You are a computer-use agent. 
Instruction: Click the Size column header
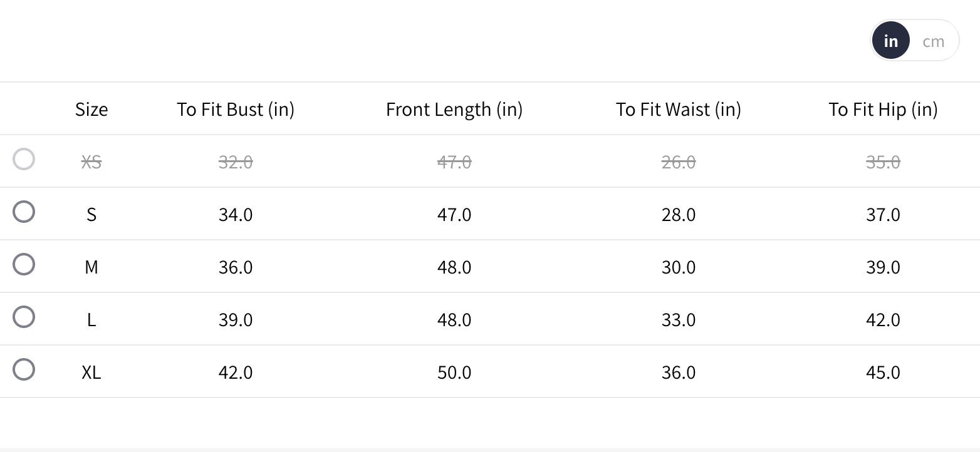point(91,110)
